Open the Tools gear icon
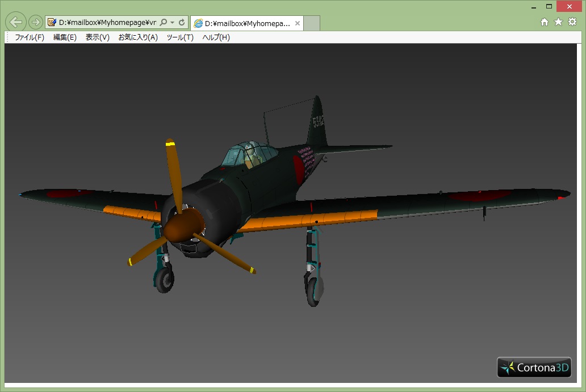Screen dimensions: 586x392 [572, 22]
